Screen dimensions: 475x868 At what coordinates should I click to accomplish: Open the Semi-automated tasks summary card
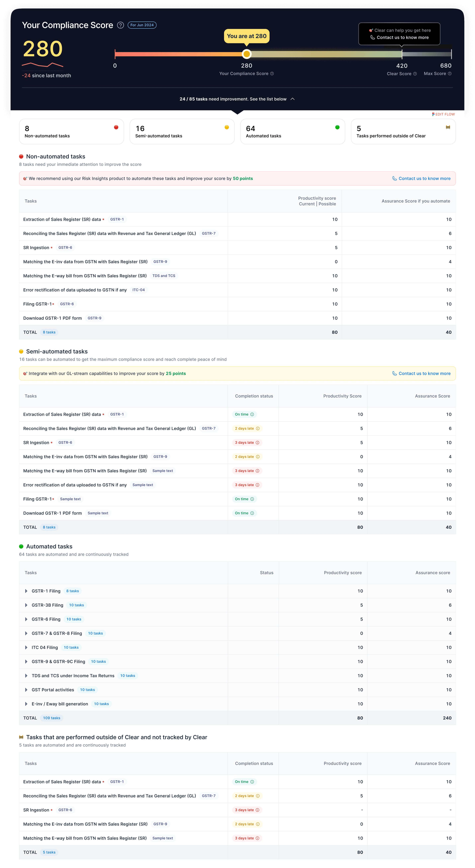(182, 132)
